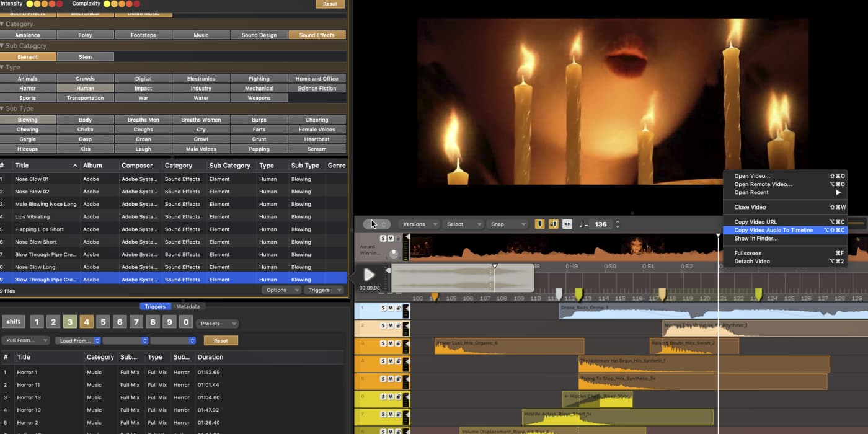Click the lock icon on track 3

(398, 343)
